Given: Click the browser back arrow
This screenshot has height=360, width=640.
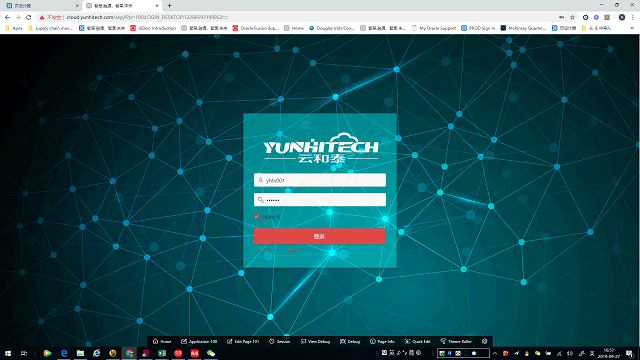Looking at the screenshot, I should (7, 17).
